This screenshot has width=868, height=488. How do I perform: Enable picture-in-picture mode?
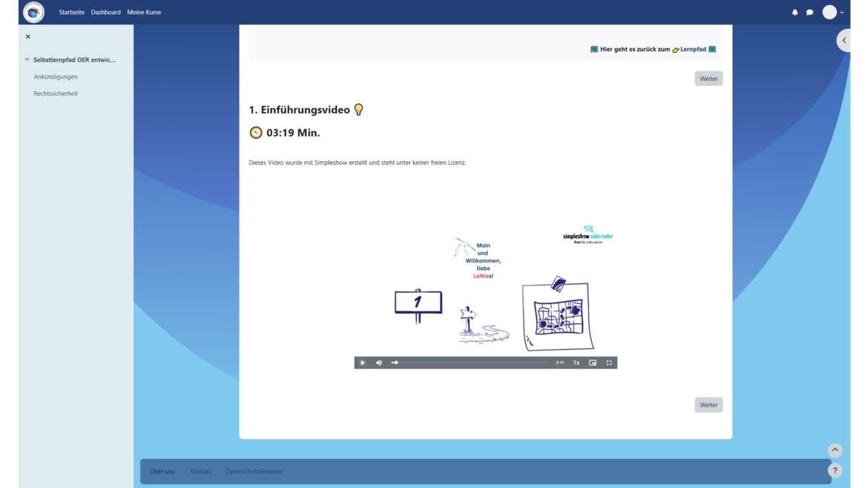[592, 363]
